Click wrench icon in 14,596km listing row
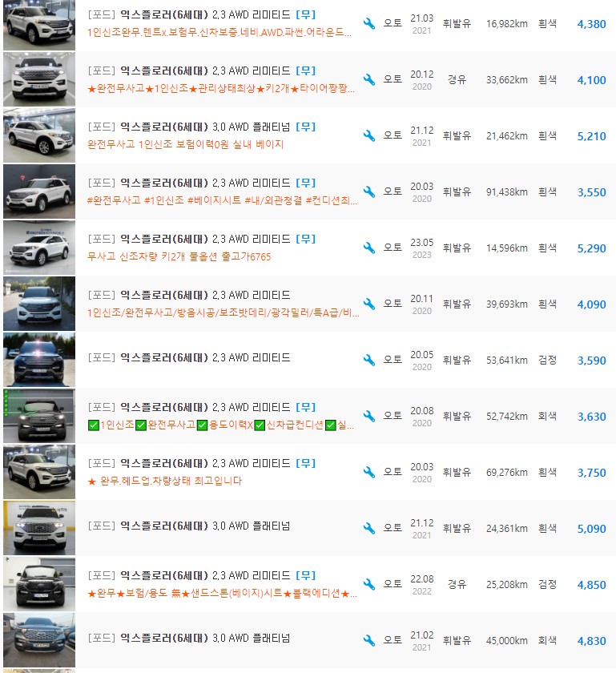Image resolution: width=616 pixels, height=673 pixels. click(x=368, y=248)
